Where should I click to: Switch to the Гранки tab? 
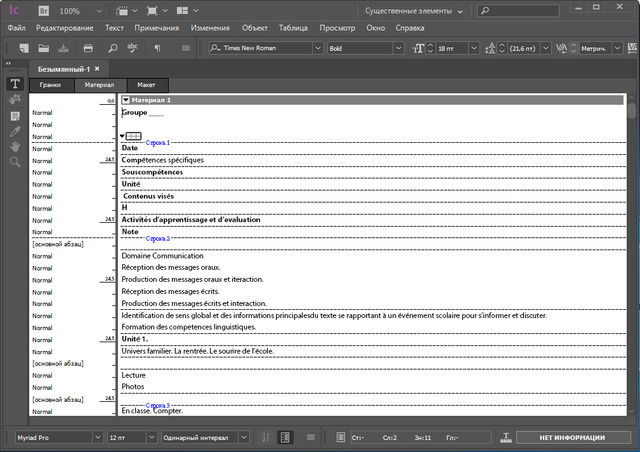[x=50, y=86]
